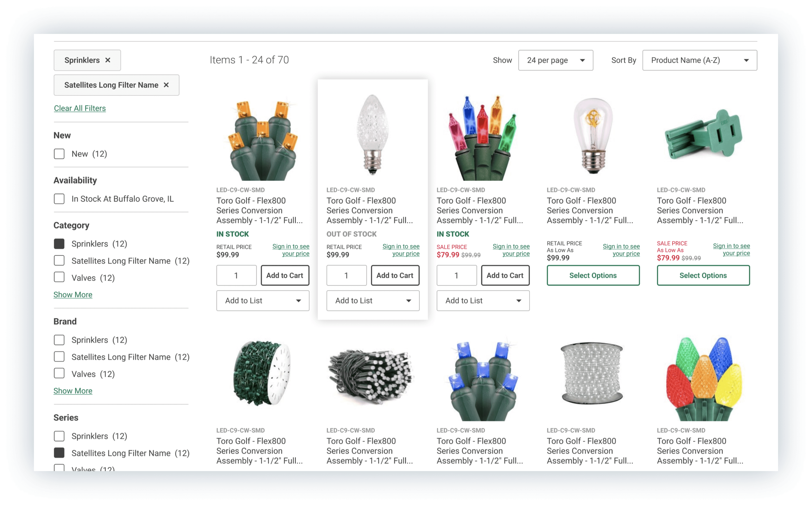Click Show More under Category
This screenshot has width=812, height=505.
tap(73, 294)
